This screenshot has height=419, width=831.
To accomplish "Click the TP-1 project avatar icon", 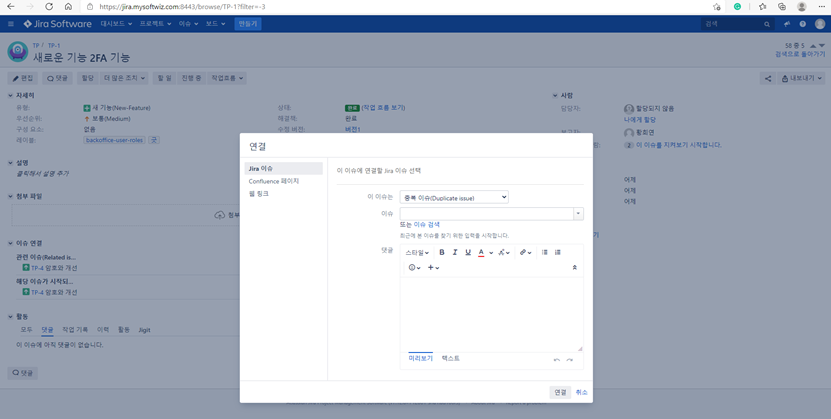I will pyautogui.click(x=18, y=51).
